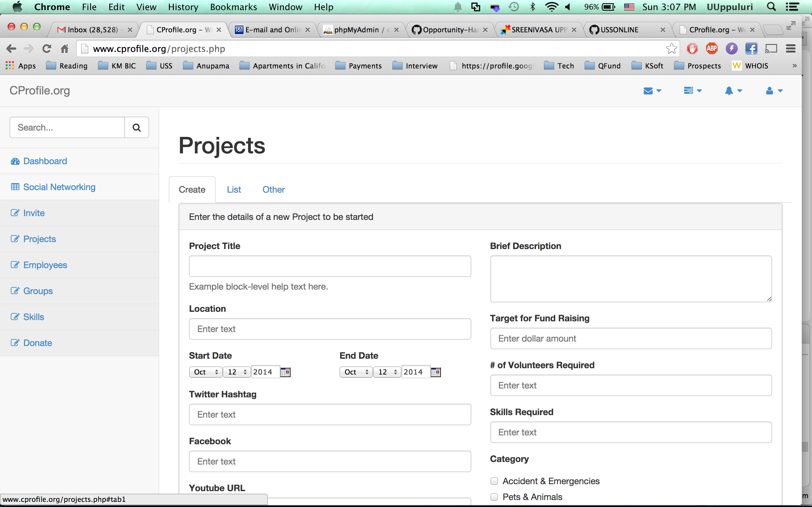812x507 pixels.
Task: Expand the envelope messages dropdown
Action: [x=652, y=91]
